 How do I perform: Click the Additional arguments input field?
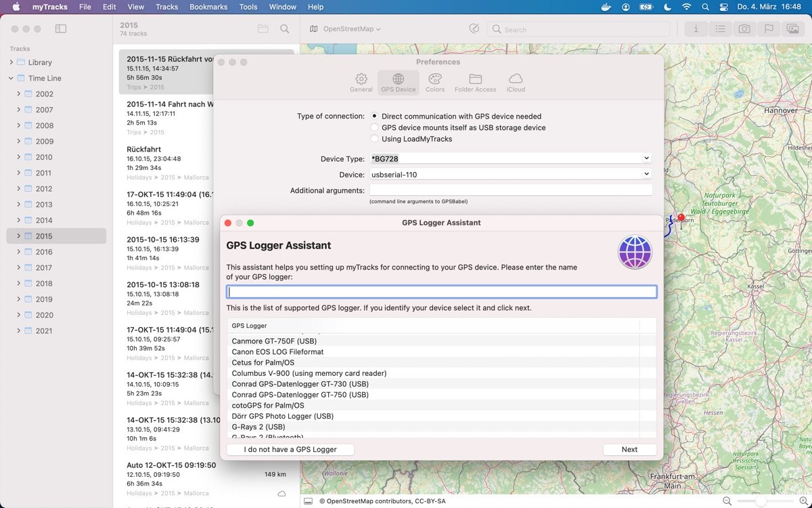[x=511, y=190]
